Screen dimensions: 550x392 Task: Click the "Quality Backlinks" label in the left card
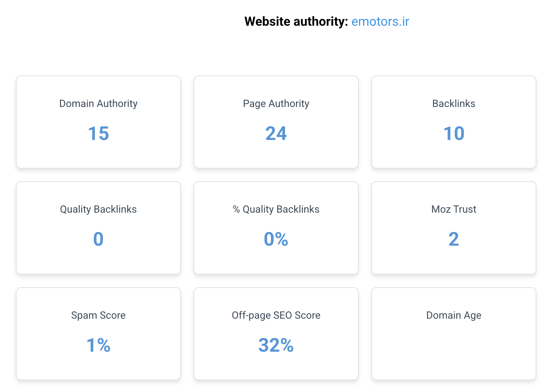[x=98, y=209]
